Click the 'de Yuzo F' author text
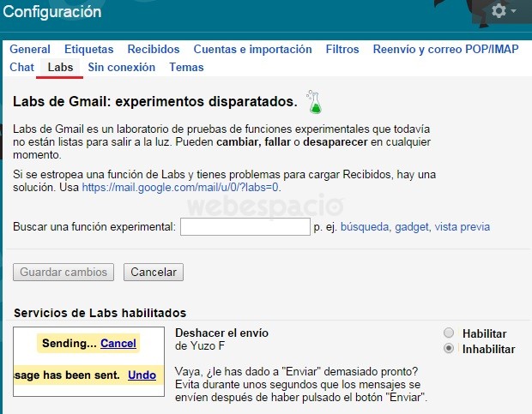The height and width of the screenshot is (414, 532). pyautogui.click(x=200, y=346)
